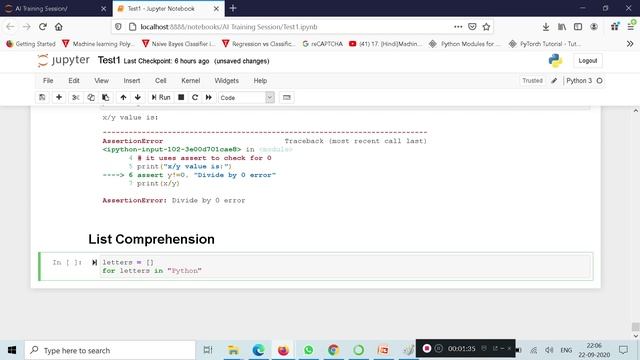Click the Test1 notebook title to rename
This screenshot has width=640, height=360.
pos(109,60)
